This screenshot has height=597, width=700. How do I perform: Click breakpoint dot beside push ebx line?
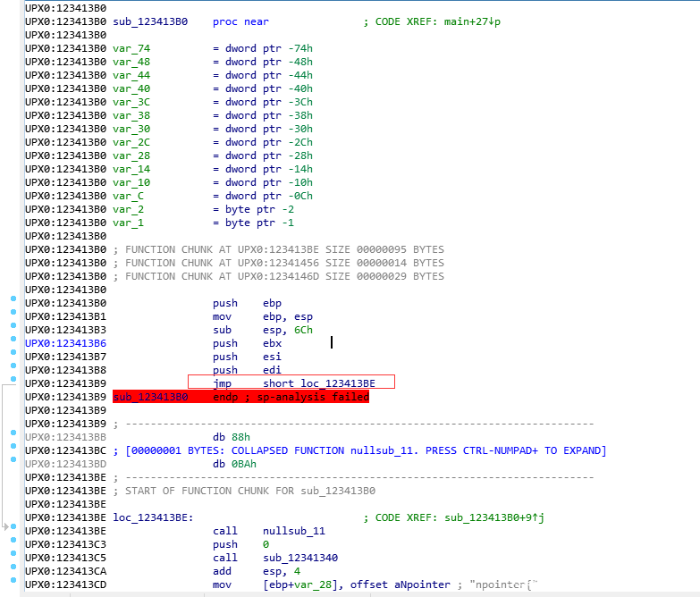[x=13, y=339]
